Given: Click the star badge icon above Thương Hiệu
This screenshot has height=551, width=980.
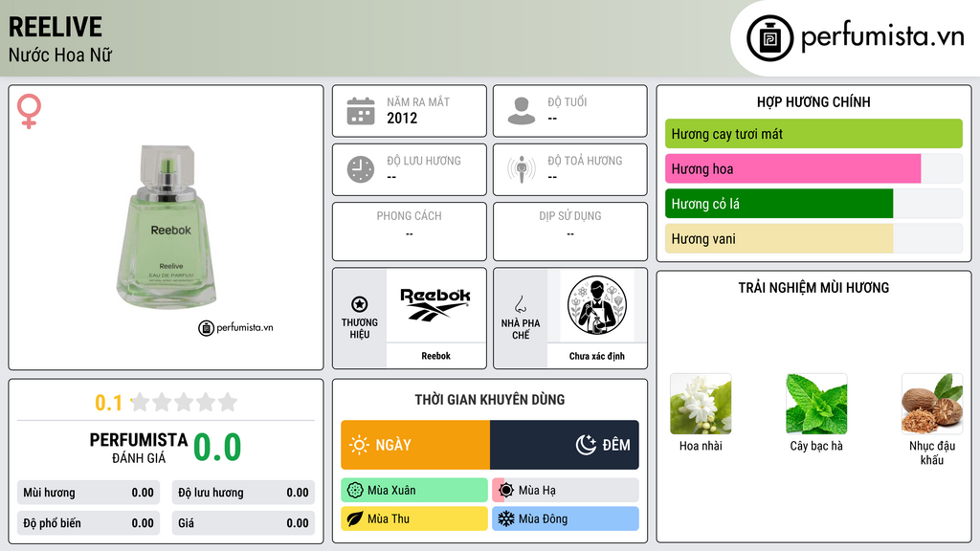Looking at the screenshot, I should click(360, 304).
